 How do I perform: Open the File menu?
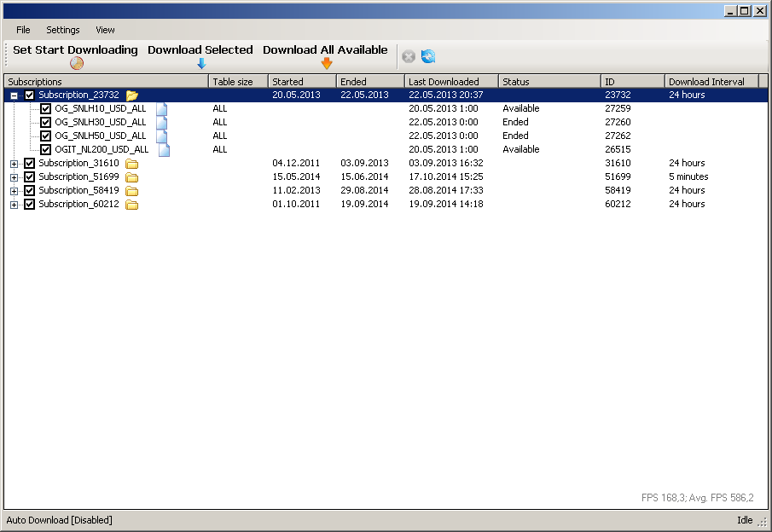(x=23, y=30)
